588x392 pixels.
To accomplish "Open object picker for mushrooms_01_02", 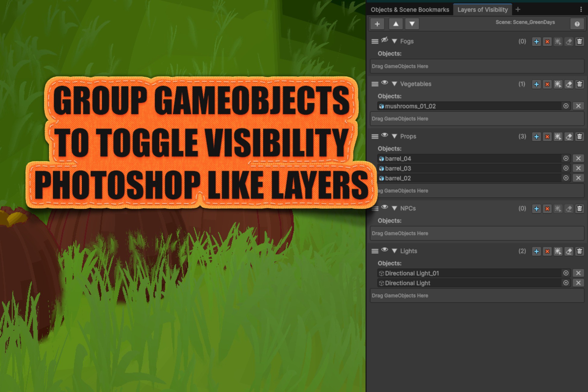I will click(x=566, y=106).
